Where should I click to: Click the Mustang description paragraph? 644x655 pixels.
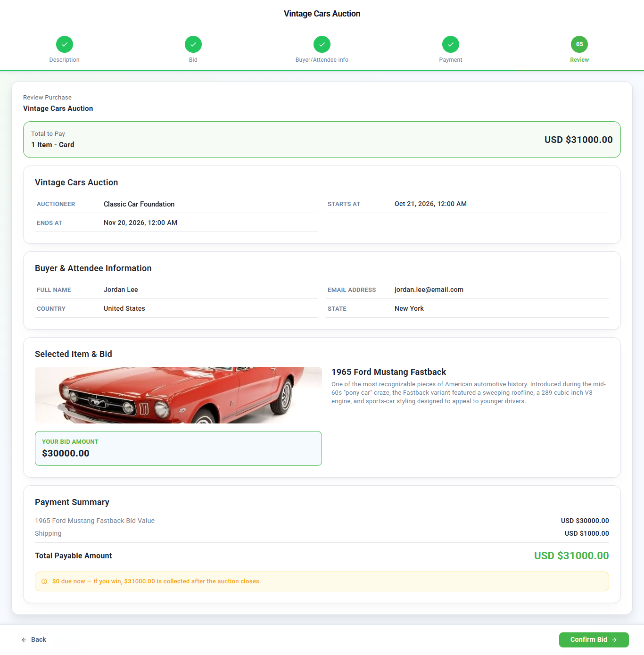[x=469, y=393]
